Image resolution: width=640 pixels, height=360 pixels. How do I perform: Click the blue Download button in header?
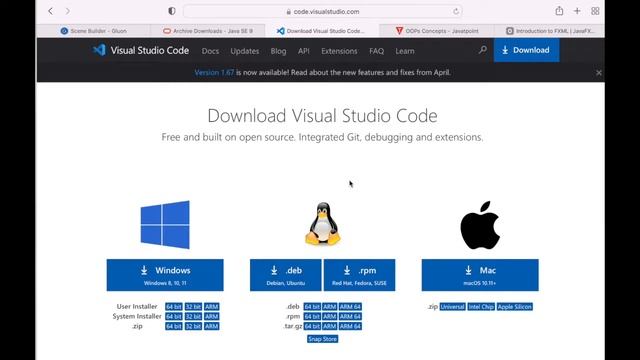coord(527,50)
